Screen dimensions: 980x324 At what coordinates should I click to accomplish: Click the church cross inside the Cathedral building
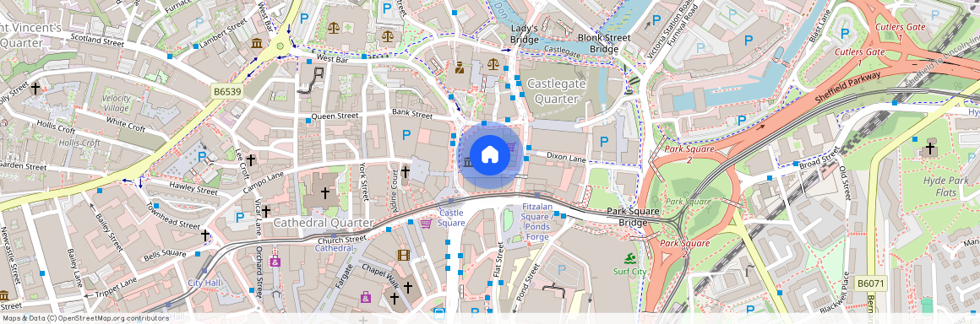click(324, 193)
